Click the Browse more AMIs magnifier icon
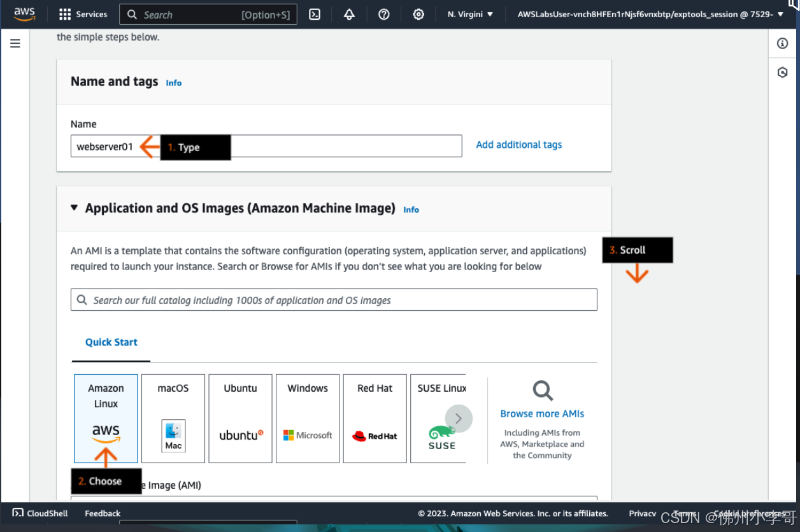The image size is (800, 532). coord(543,390)
